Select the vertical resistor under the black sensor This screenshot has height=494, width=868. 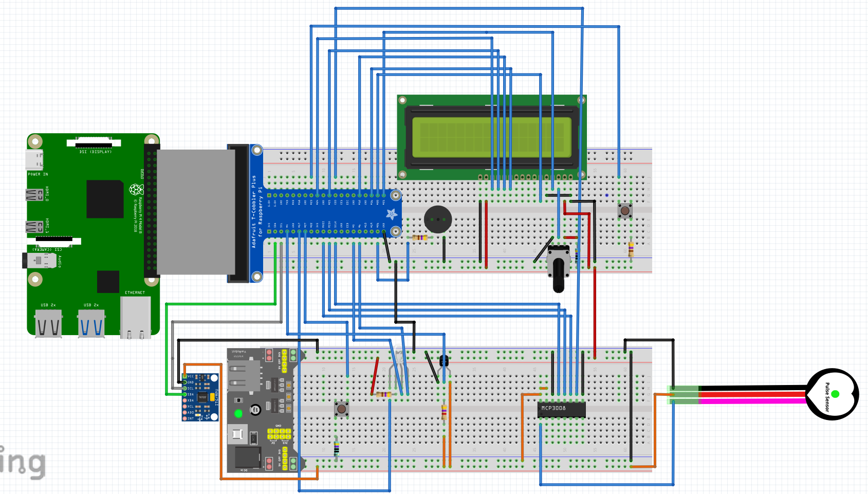[x=444, y=412]
